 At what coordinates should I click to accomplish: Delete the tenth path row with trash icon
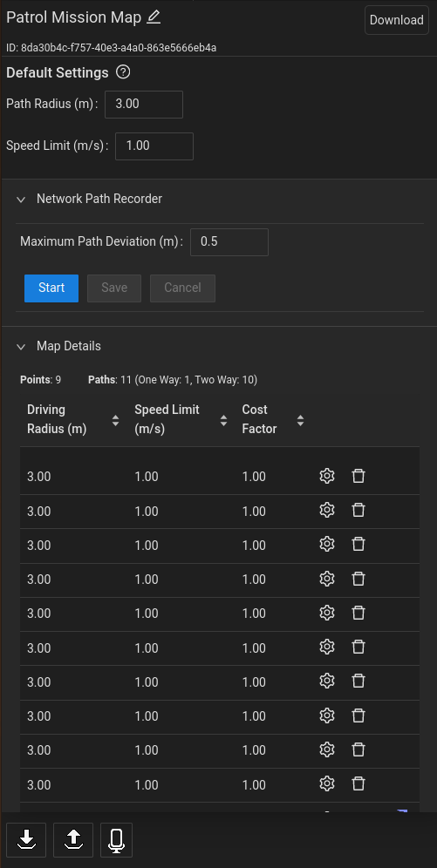point(358,783)
